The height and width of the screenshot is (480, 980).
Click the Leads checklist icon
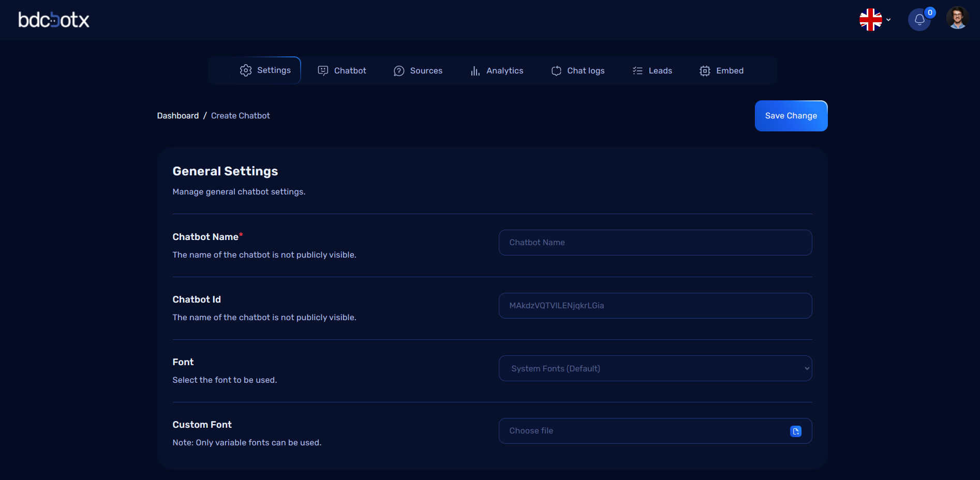(637, 70)
